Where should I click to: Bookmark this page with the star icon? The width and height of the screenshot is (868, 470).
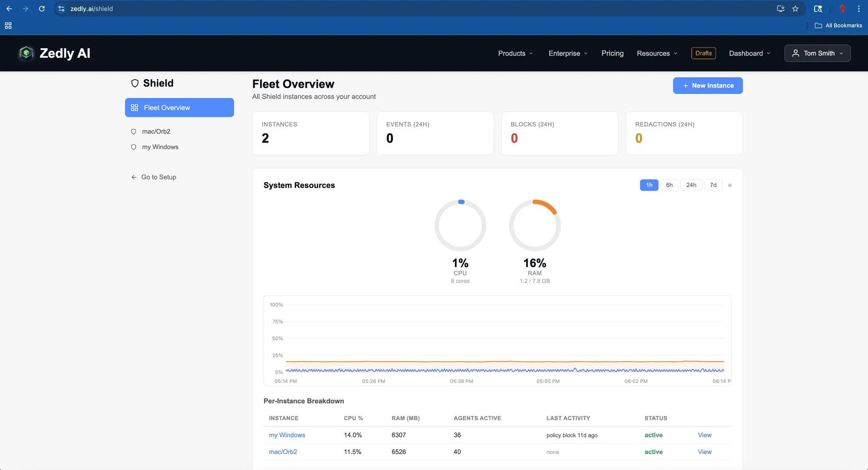(x=795, y=8)
